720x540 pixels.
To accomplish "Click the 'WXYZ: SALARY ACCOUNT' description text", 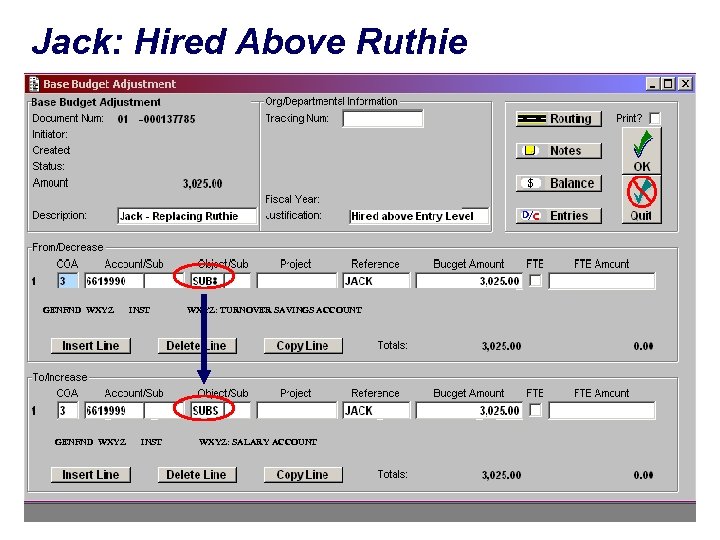I will pos(258,442).
